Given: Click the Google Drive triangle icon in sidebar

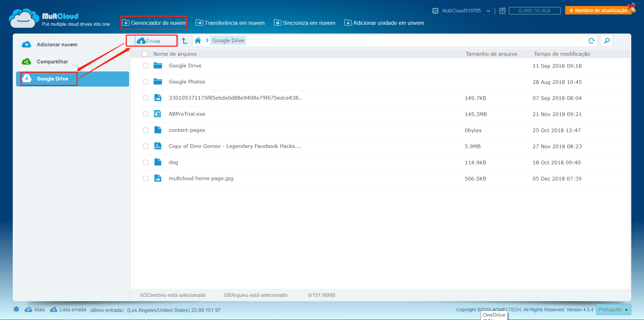Looking at the screenshot, I should click(27, 78).
